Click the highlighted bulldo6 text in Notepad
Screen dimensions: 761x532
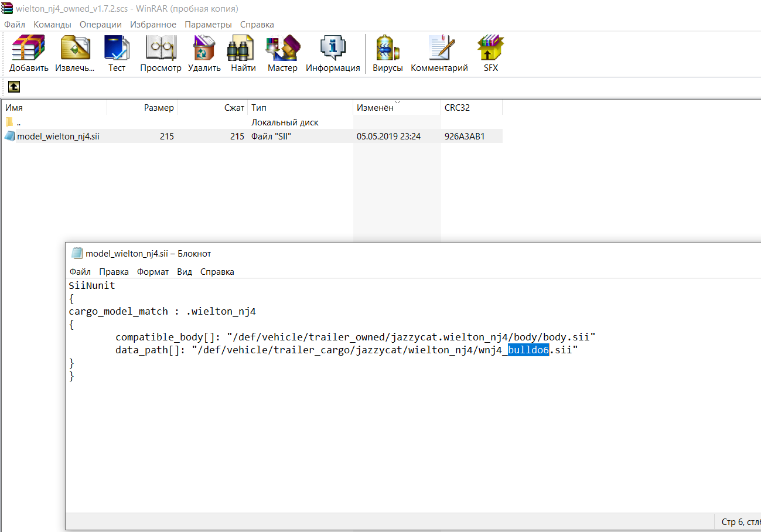528,350
